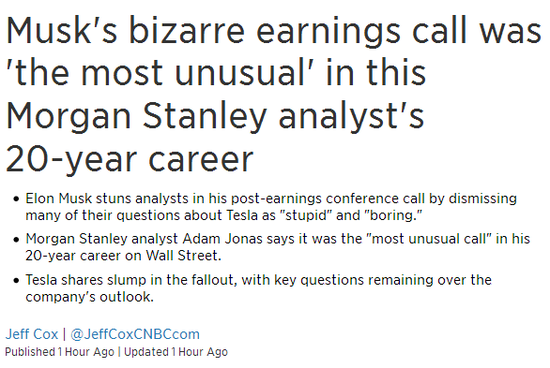Click the text "company's outlook." in third bullet
Screen dimensions: 550x368
pyautogui.click(x=89, y=297)
